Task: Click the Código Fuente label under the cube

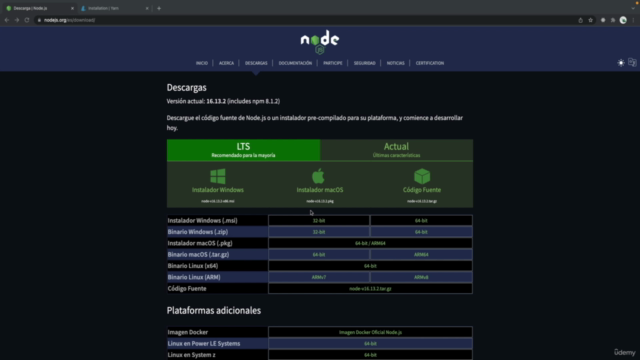Action: pos(422,190)
